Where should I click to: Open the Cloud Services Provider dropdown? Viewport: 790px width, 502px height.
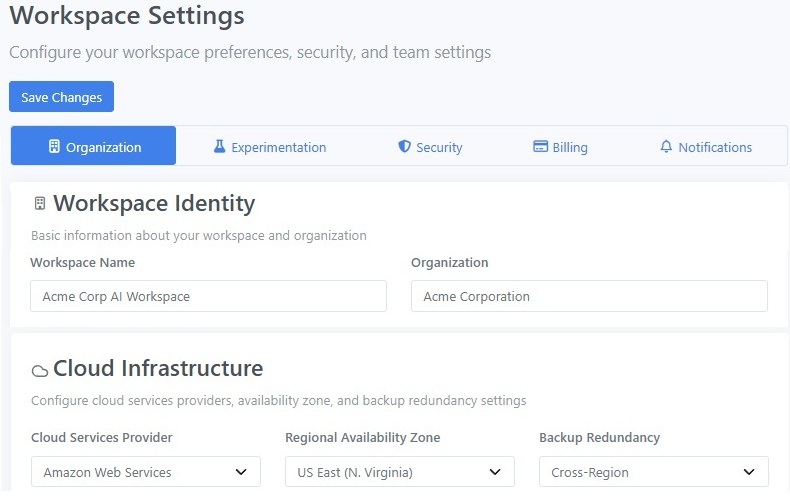coord(145,472)
